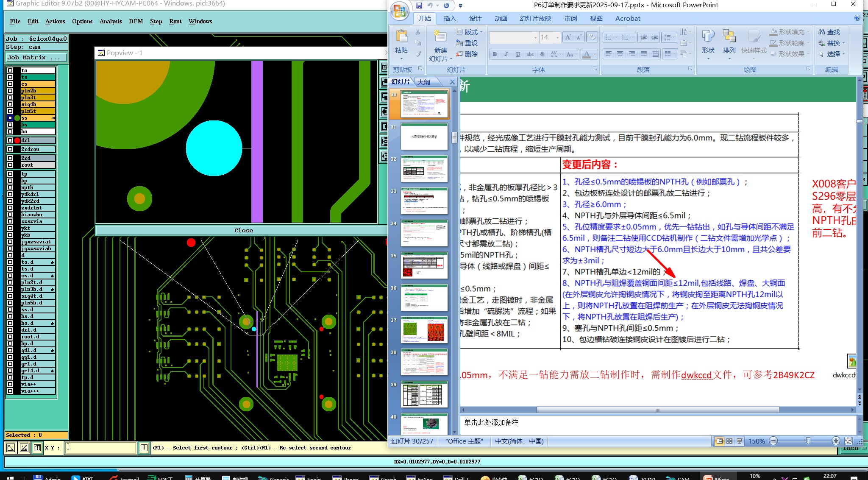Toggle checkbox for the drl layer
This screenshot has width=868, height=480.
(10, 140)
